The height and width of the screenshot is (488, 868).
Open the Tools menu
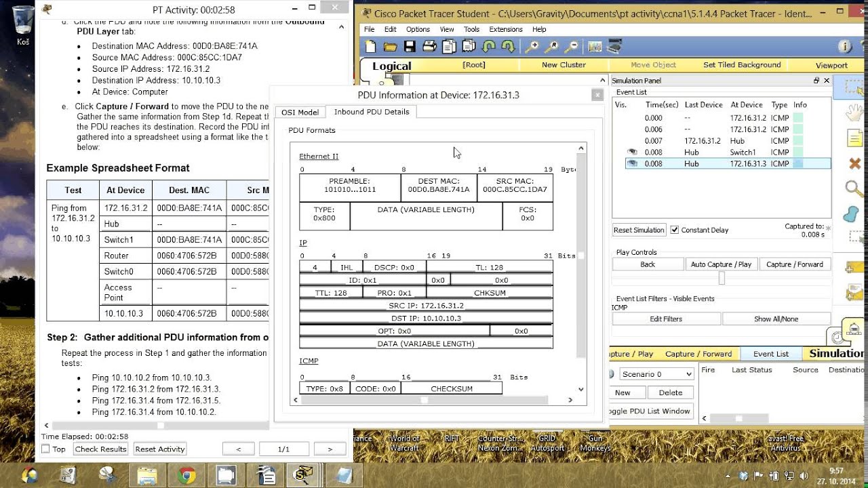[x=471, y=30]
